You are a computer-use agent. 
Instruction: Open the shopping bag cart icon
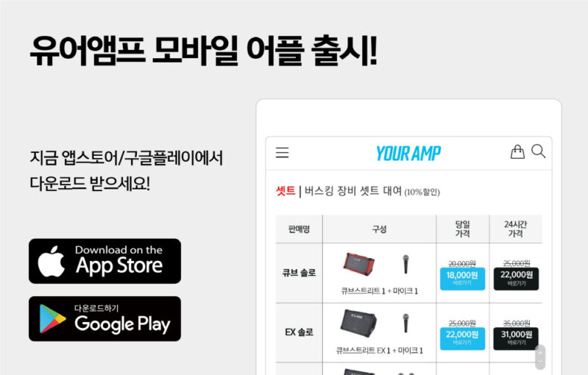point(517,152)
